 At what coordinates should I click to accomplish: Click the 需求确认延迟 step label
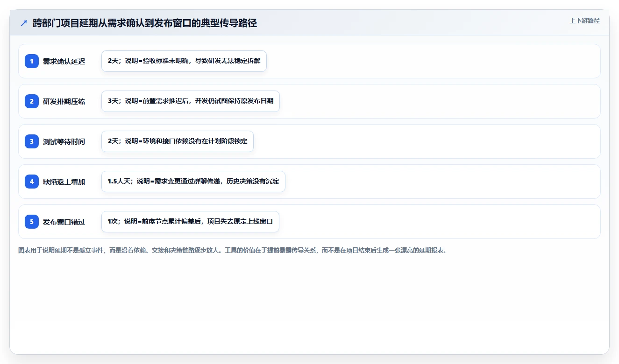[64, 61]
